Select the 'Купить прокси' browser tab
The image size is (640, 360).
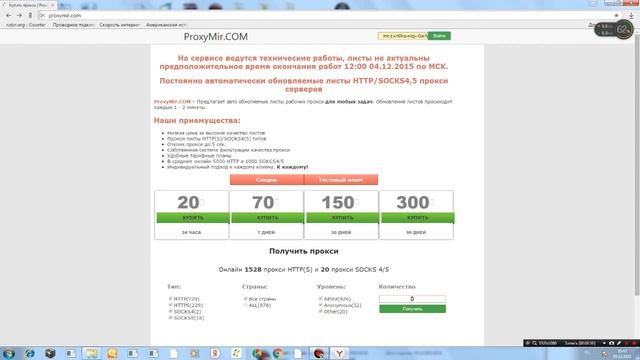point(28,5)
